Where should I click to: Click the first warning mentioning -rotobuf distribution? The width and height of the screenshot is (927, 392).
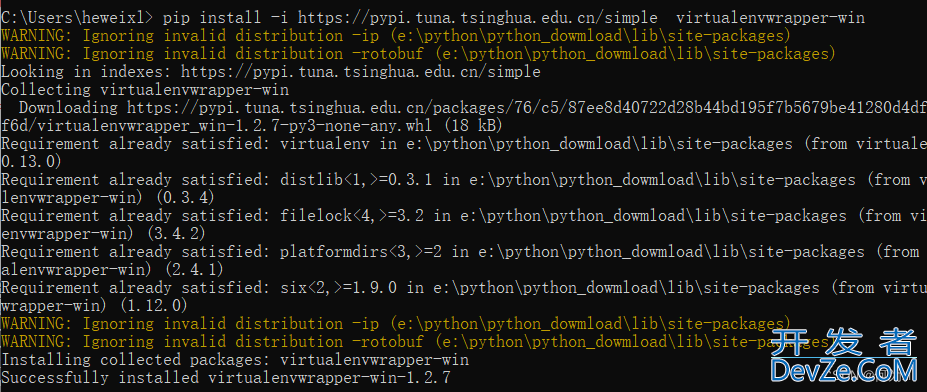coord(418,54)
